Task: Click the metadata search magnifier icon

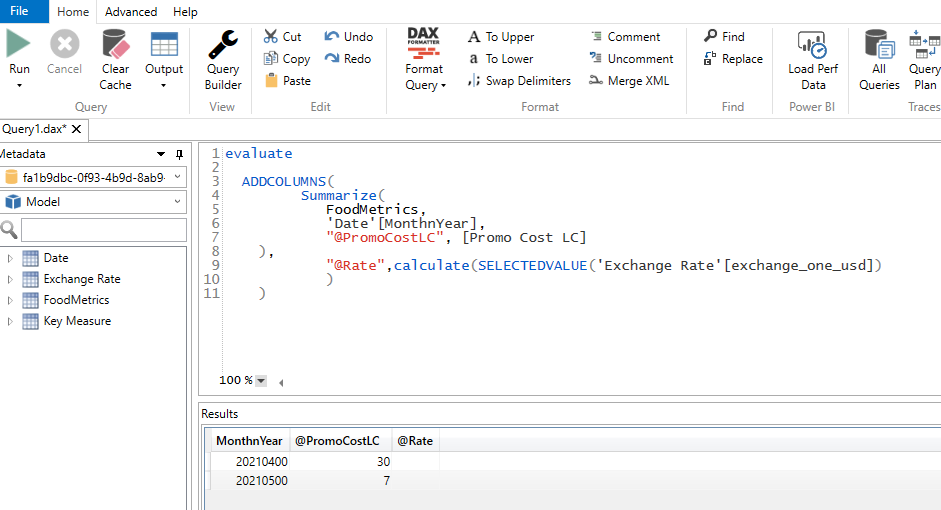Action: point(9,230)
